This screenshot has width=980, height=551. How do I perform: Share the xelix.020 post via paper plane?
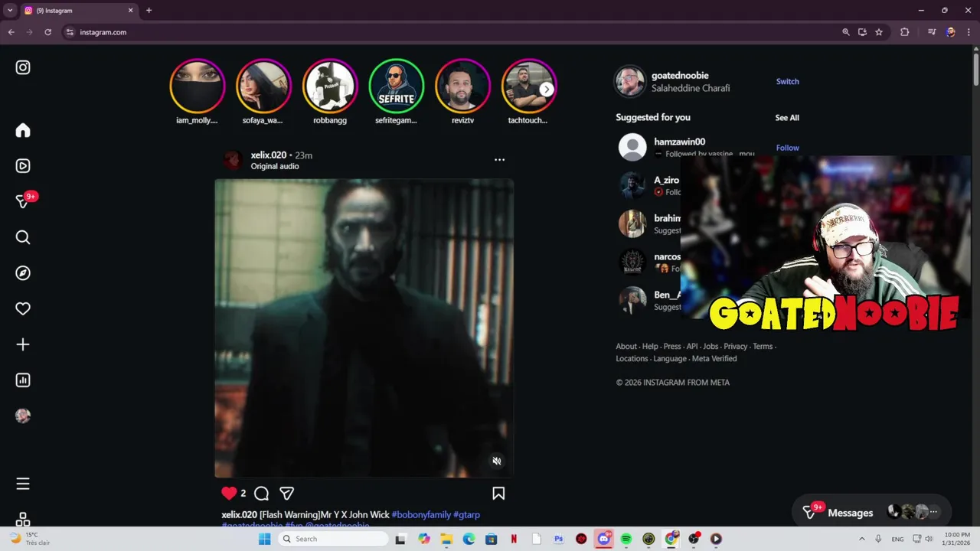point(286,494)
